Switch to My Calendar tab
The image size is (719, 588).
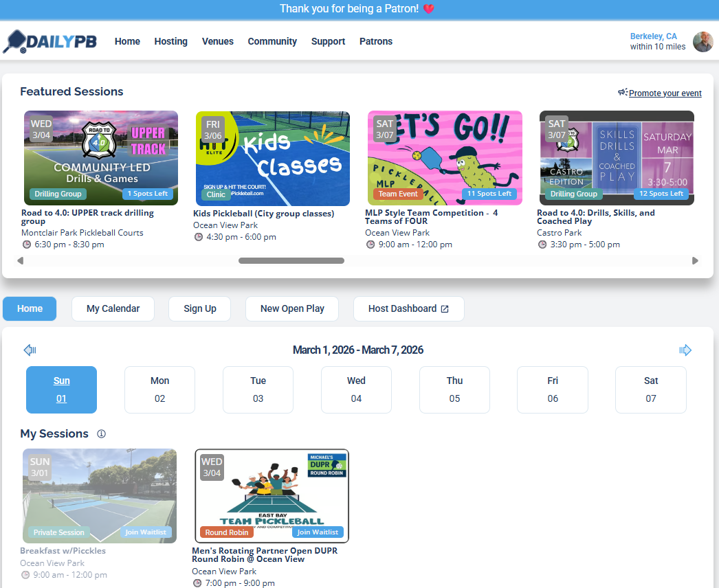(x=113, y=308)
